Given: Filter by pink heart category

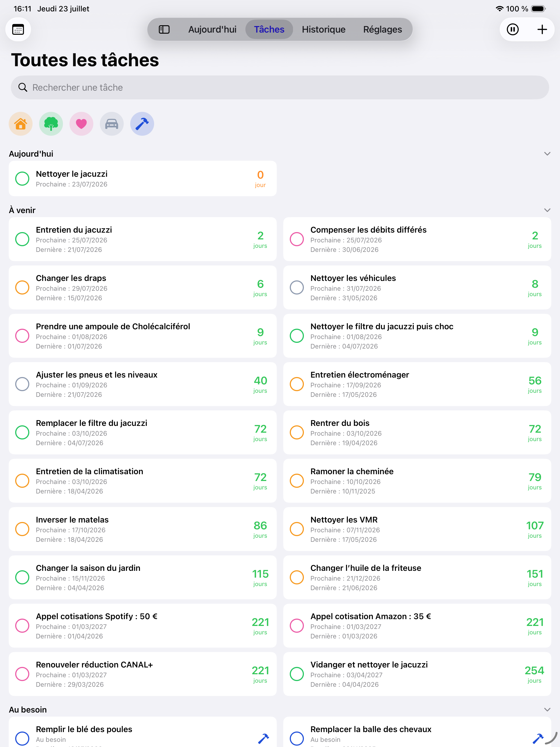Looking at the screenshot, I should pos(81,124).
